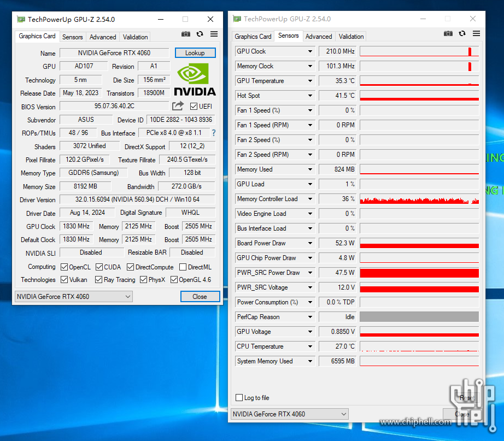Click the Memory Controller Load graph

(x=419, y=199)
